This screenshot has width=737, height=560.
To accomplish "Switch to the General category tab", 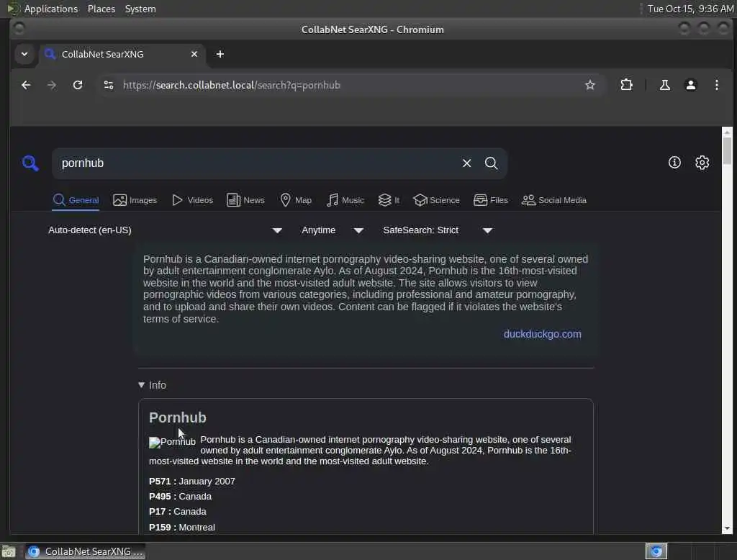I will point(76,200).
